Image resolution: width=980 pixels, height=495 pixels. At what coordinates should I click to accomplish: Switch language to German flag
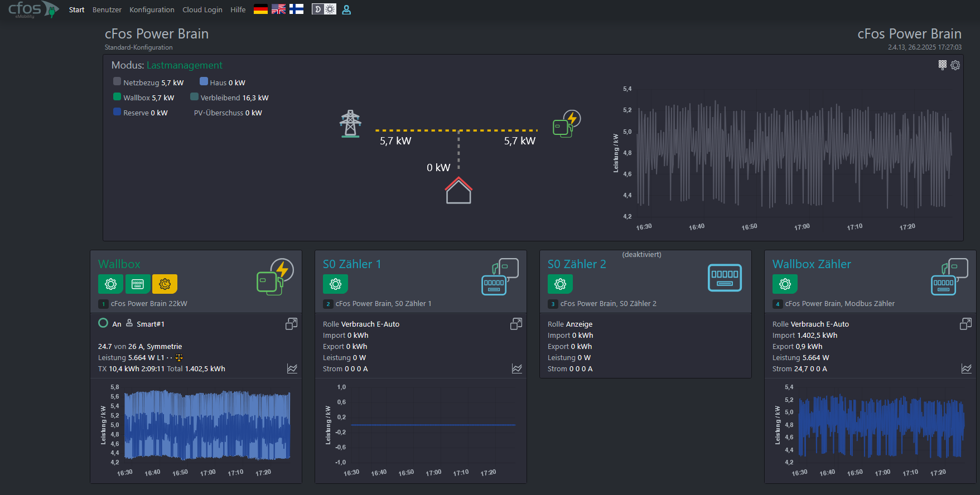click(x=260, y=9)
